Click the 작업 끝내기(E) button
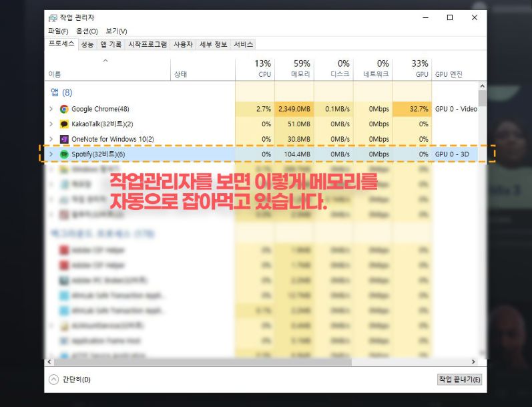532x407 pixels. click(x=459, y=380)
